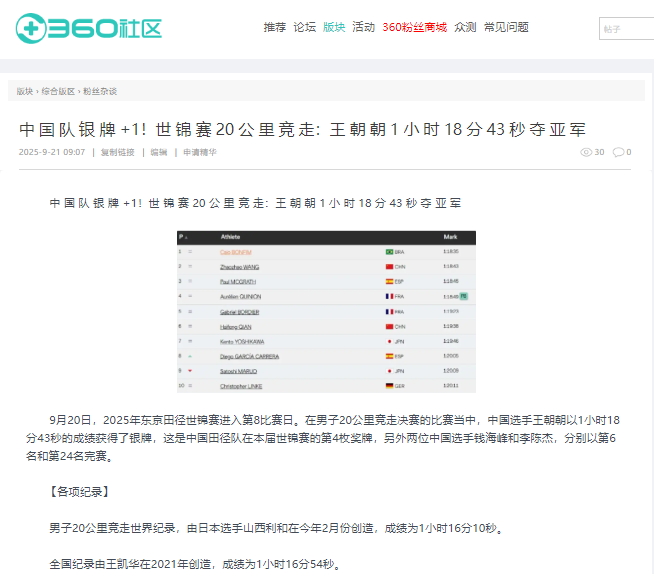Go to the 论坛 tab

tap(304, 27)
